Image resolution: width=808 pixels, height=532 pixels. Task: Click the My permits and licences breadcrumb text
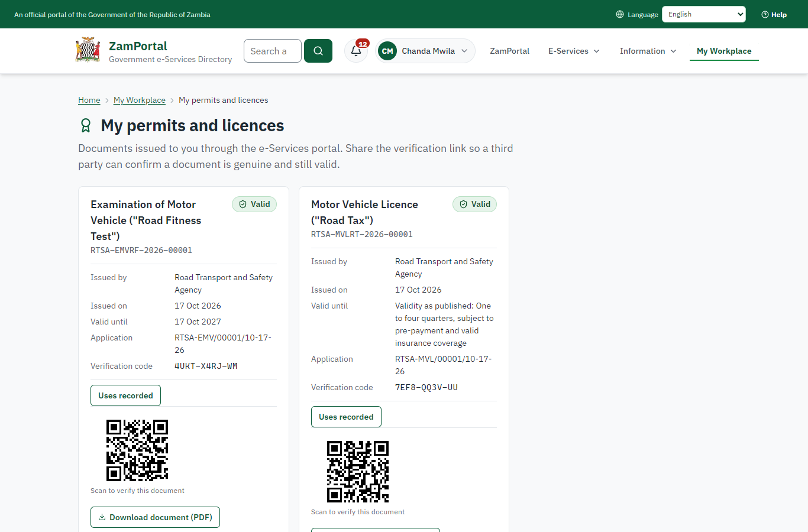(224, 100)
